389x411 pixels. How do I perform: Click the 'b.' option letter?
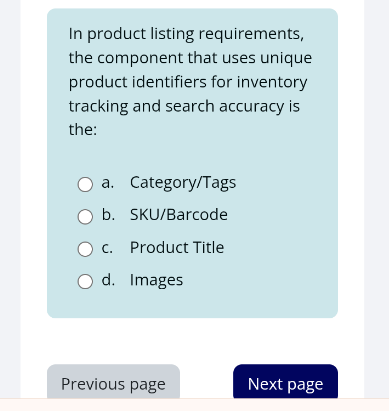108,215
